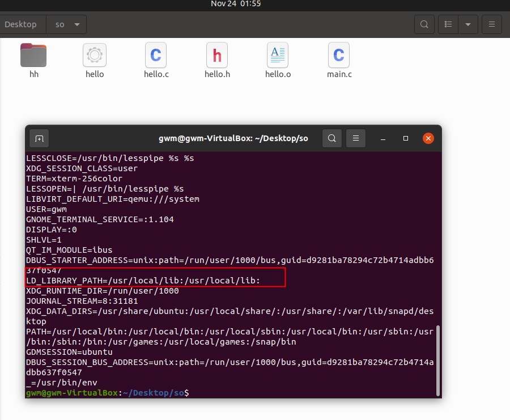Viewport: 510px width, 420px height.
Task: Click the PATH=/usr/local/bin line in terminal
Action: [229, 337]
